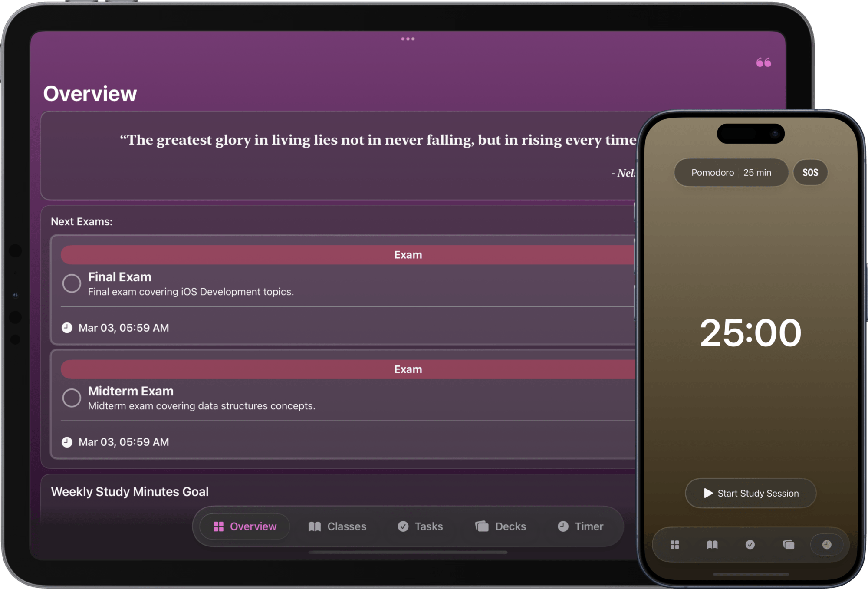The width and height of the screenshot is (868, 589).
Task: Click the SOS button on iPhone
Action: pos(809,172)
